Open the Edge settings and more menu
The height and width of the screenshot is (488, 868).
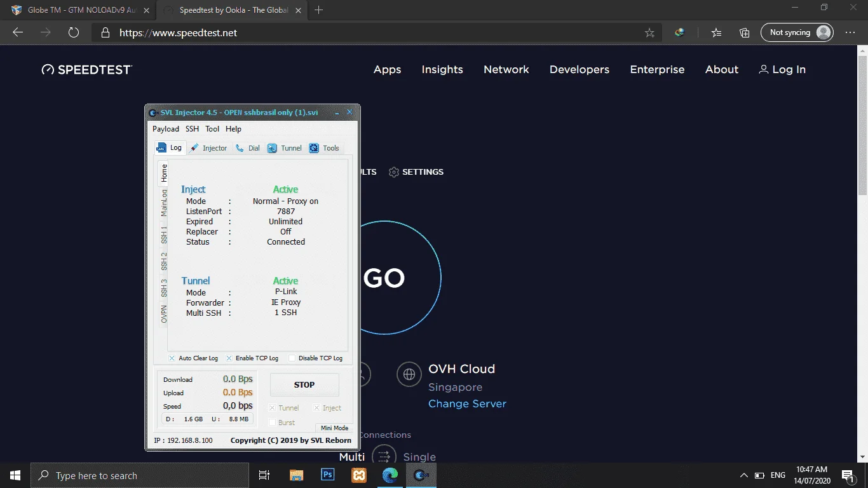(850, 32)
